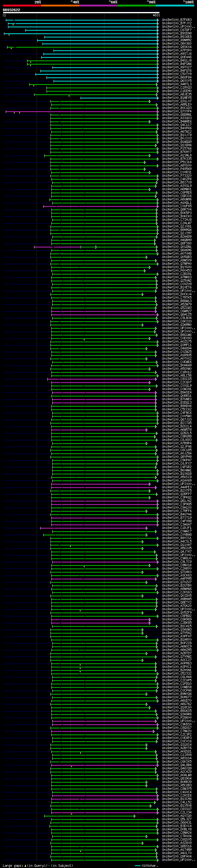197x868 pixels.
Task: Click the cyan ~100% identity legend segment
Action: coord(175,6)
